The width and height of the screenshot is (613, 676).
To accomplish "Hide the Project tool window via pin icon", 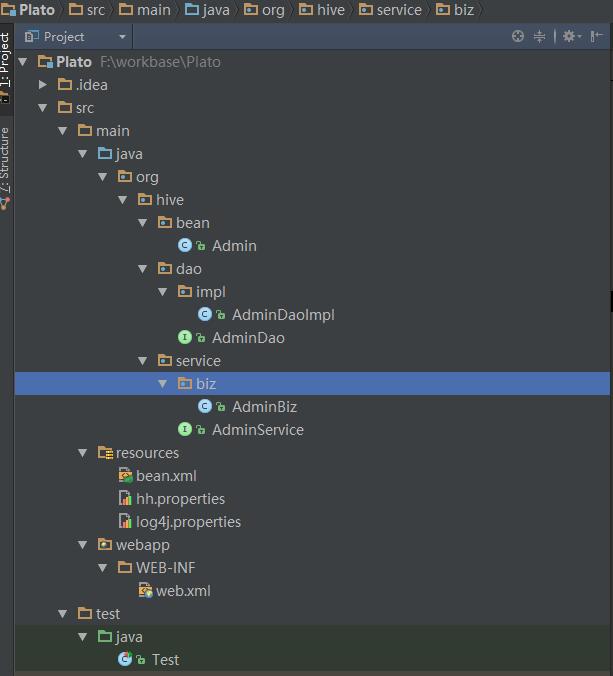I will 596,36.
